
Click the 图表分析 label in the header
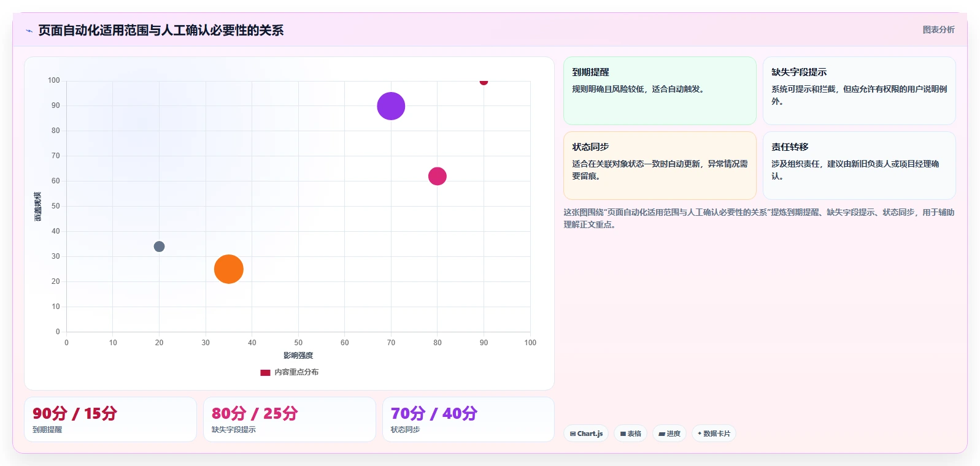[x=938, y=29]
